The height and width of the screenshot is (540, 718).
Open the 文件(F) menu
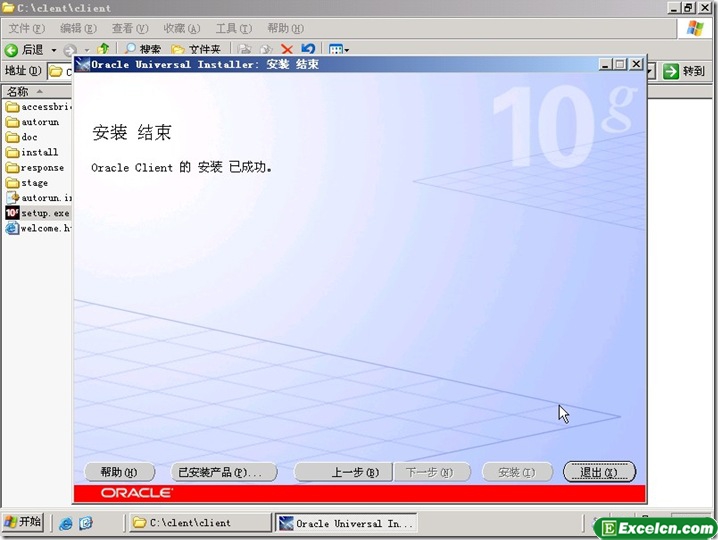pos(27,28)
